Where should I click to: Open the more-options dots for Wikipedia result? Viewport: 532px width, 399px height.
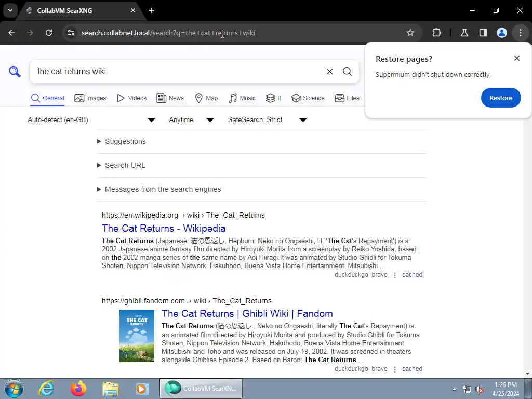point(395,275)
